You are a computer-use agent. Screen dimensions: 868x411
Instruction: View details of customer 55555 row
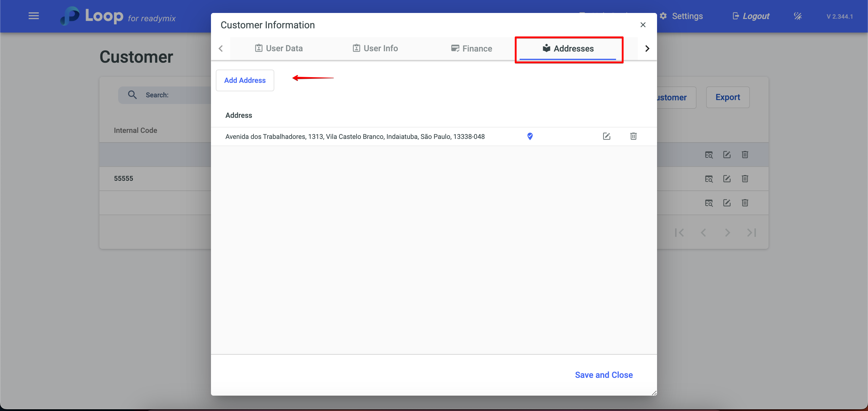click(x=709, y=179)
